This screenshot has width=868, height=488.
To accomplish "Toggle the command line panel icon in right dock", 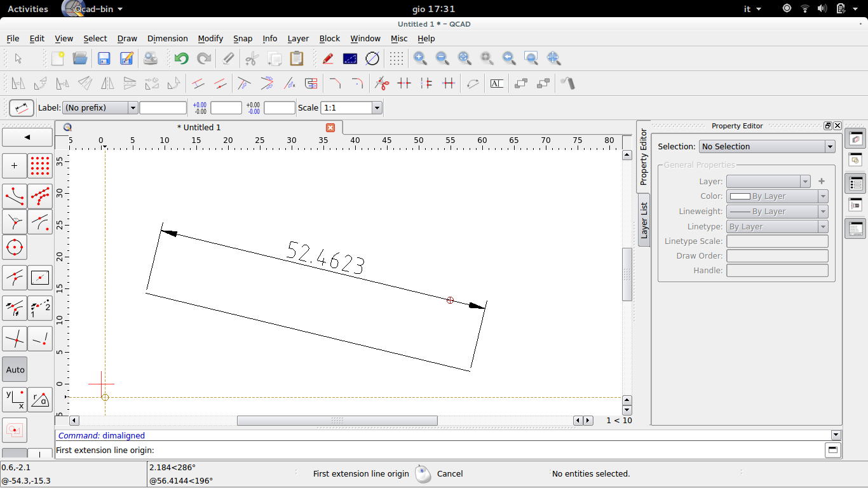I will pyautogui.click(x=855, y=228).
